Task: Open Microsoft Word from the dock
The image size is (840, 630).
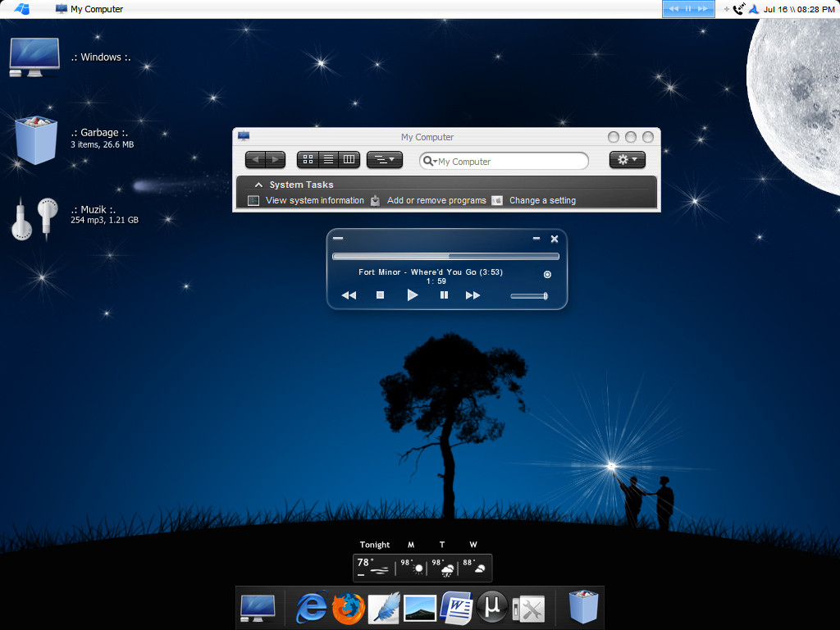Action: click(456, 608)
